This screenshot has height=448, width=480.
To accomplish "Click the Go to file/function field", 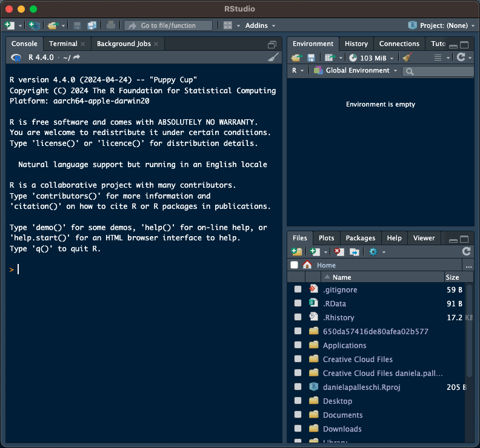I will (x=168, y=25).
